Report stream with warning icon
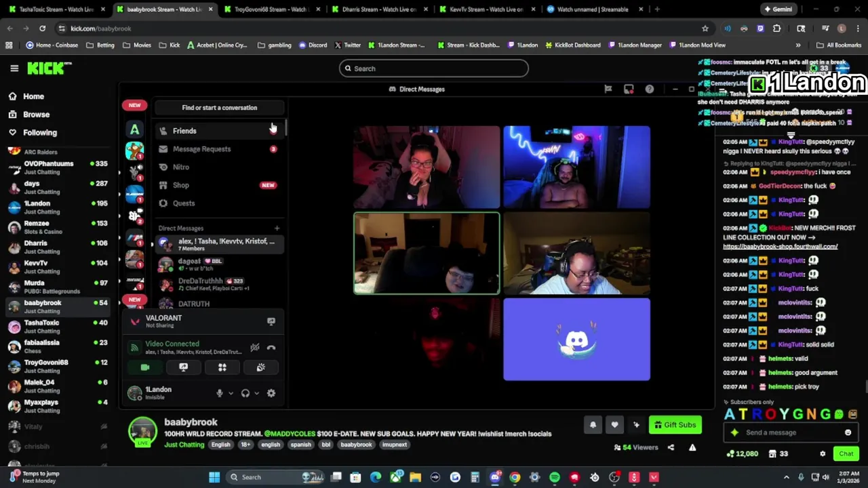The height and width of the screenshot is (488, 868). tap(692, 447)
